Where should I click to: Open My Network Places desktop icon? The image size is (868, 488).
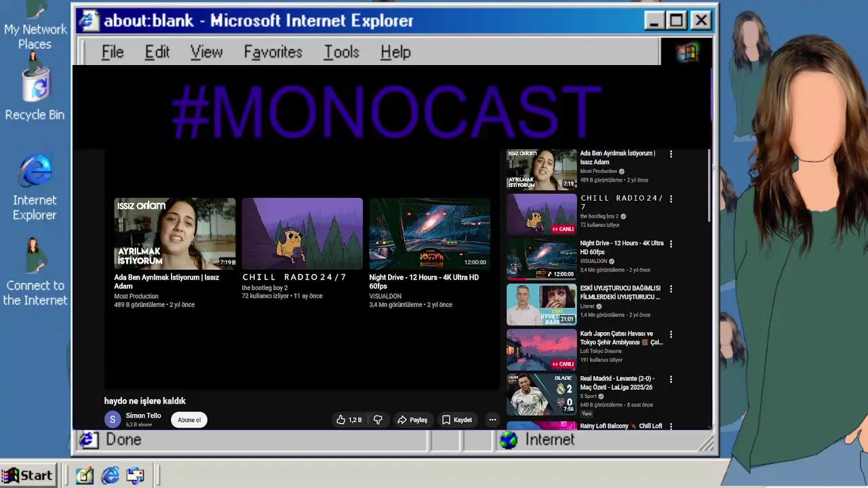click(x=35, y=26)
